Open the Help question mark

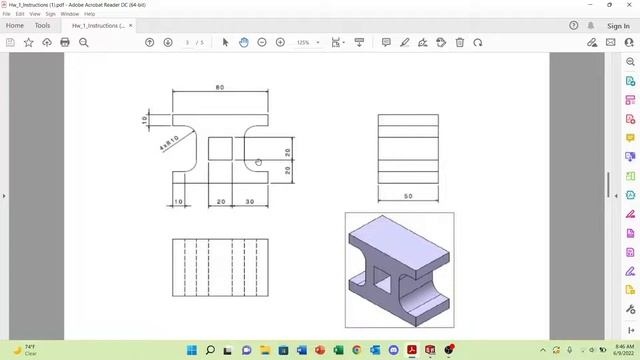coord(573,26)
